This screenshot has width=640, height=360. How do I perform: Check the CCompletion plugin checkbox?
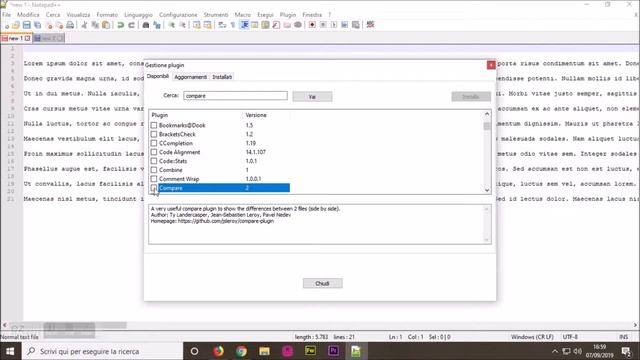pyautogui.click(x=154, y=143)
